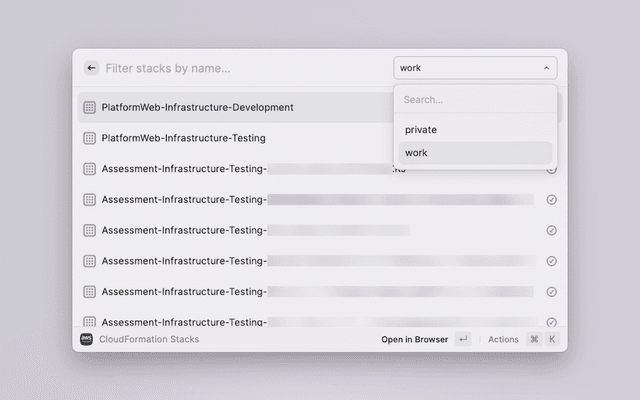This screenshot has width=640, height=400.
Task: Click stack icon beside PlatformWeb-Infrastructure-Testing
Action: [89, 138]
